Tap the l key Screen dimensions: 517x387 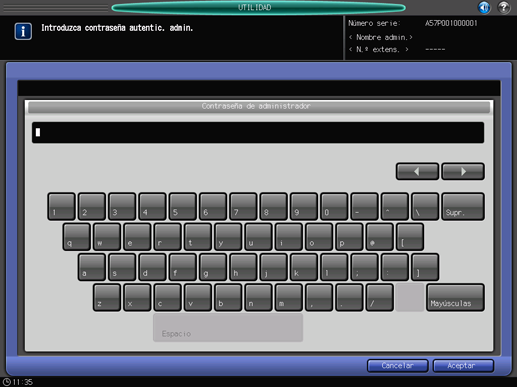334,267
